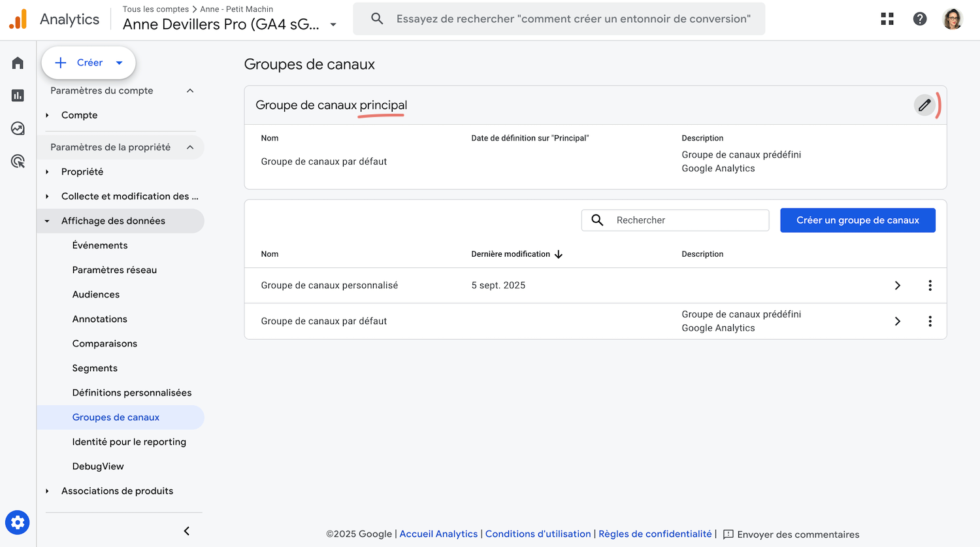Click Créer un groupe de canaux button

click(857, 220)
